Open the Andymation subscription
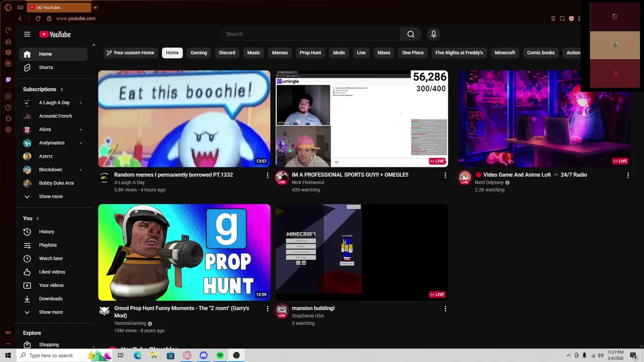 click(53, 143)
